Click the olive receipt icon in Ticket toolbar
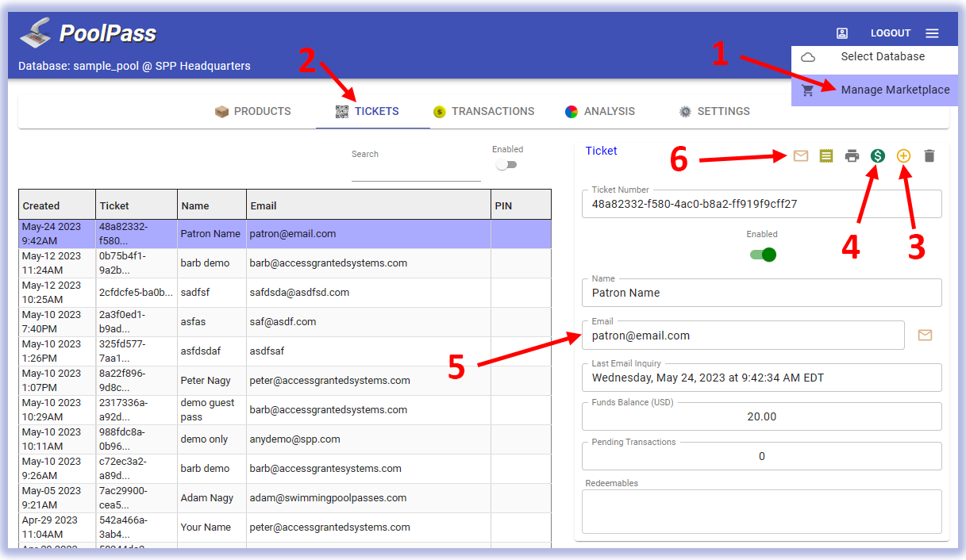 [826, 155]
